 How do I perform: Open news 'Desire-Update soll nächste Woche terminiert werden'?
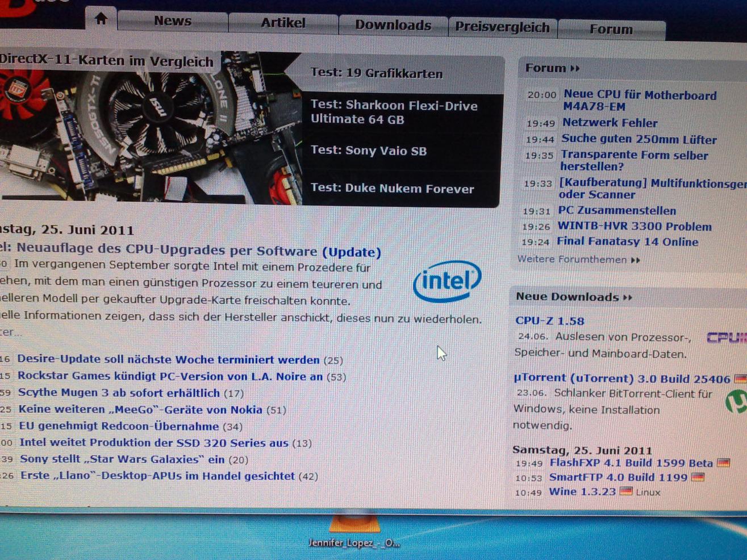pyautogui.click(x=168, y=360)
